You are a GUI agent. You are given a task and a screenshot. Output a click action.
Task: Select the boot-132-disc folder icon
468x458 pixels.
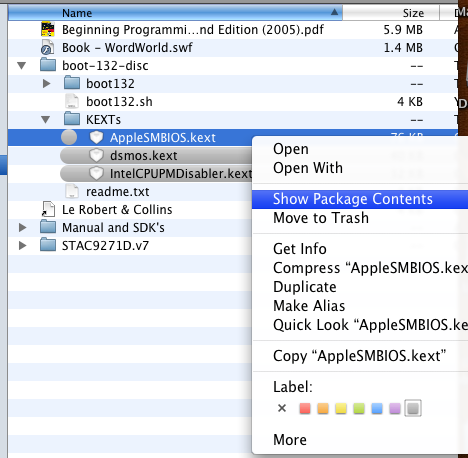tap(48, 65)
